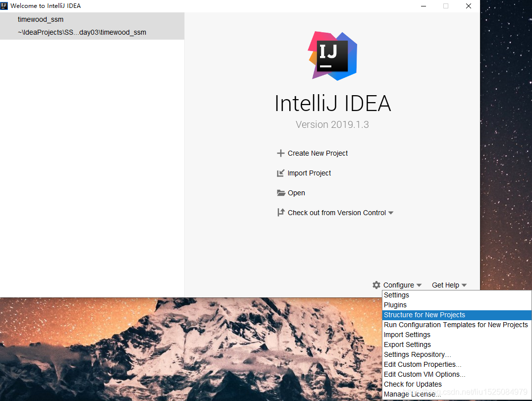
Task: Choose Import Settings menu entry
Action: pyautogui.click(x=457, y=335)
